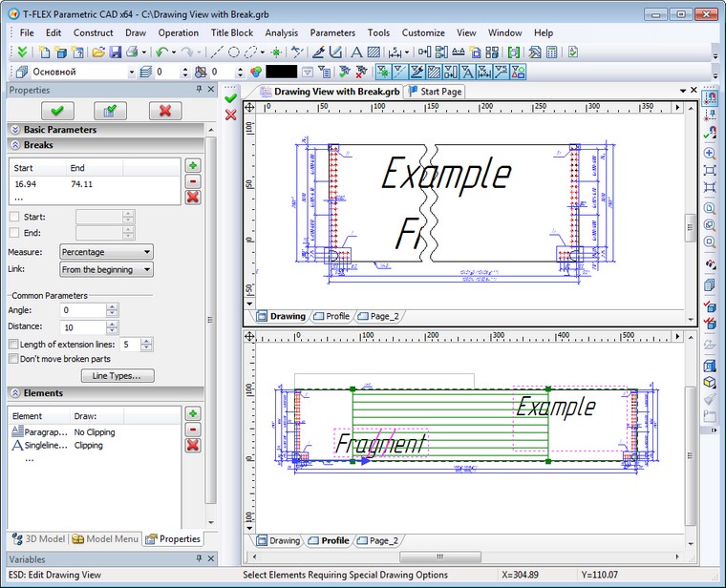
Task: Enable the Start checkbox under Breaks
Action: 13,217
